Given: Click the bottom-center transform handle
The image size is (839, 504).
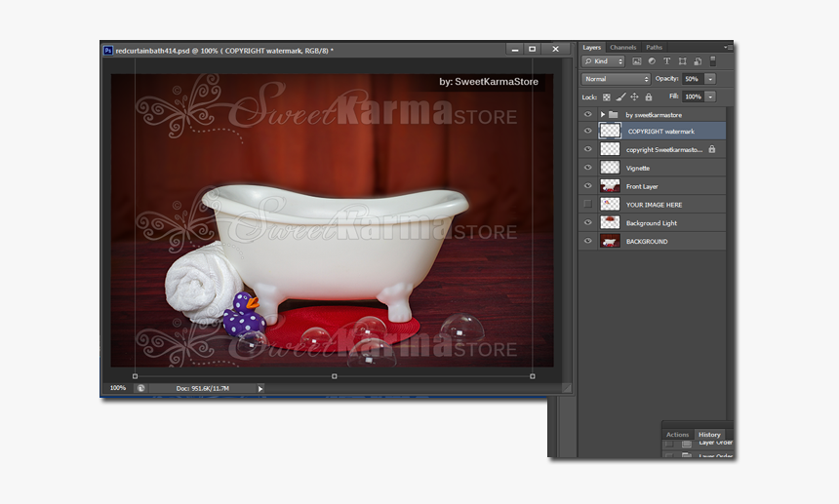Looking at the screenshot, I should pyautogui.click(x=335, y=376).
